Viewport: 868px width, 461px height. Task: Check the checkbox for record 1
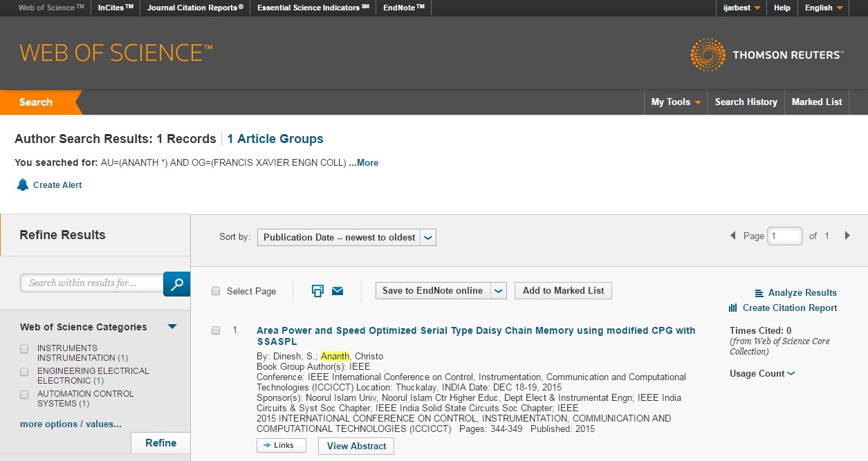coord(216,330)
